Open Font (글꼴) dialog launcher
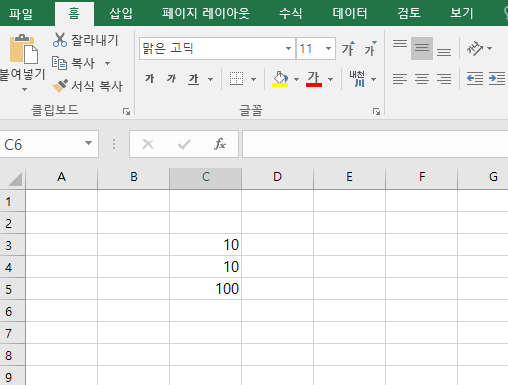This screenshot has height=385, width=508. pos(376,111)
